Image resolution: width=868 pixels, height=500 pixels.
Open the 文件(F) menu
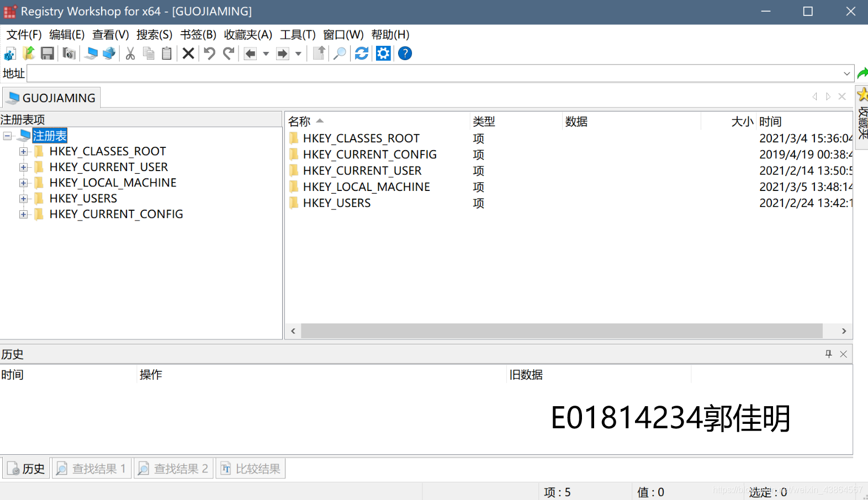click(24, 35)
